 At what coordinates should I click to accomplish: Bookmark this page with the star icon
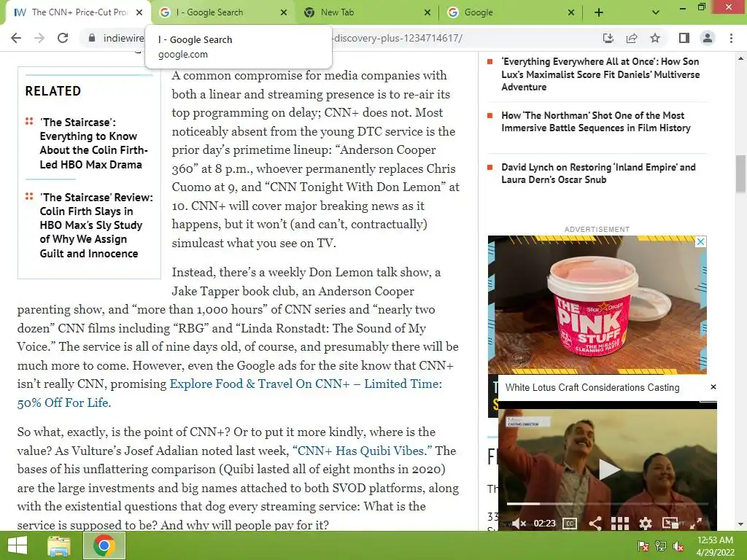click(655, 38)
